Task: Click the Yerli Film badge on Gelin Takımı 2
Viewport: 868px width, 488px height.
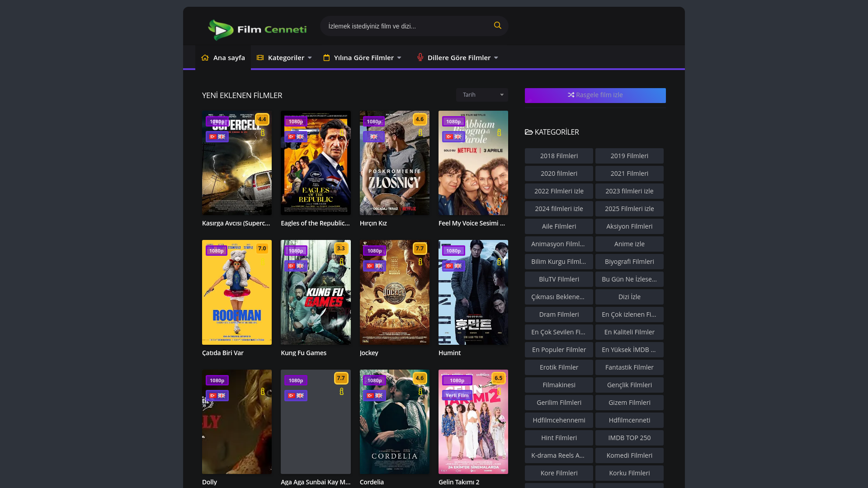Action: click(457, 395)
